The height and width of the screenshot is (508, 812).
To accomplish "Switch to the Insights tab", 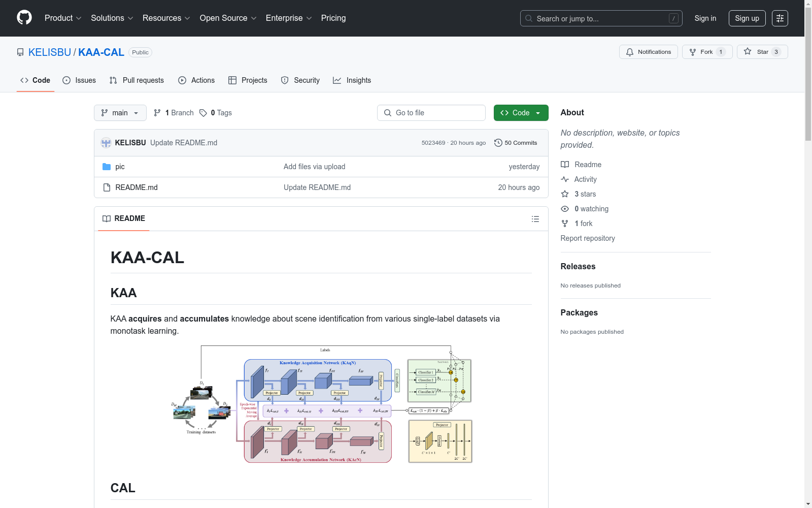I will coord(352,80).
